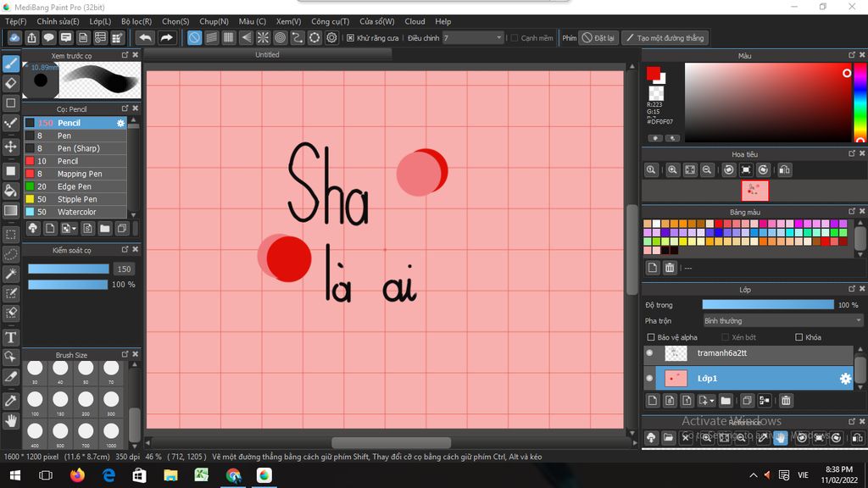Select the Hand tool
The image size is (868, 488).
pos(11,421)
